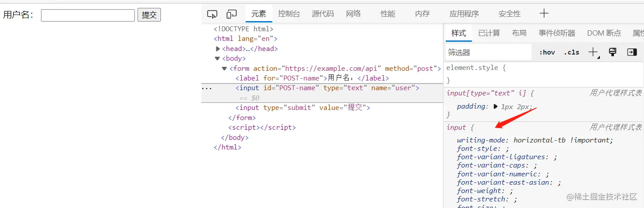Select the DOCTYPE html line
Image resolution: width=644 pixels, height=208 pixels.
[x=244, y=29]
